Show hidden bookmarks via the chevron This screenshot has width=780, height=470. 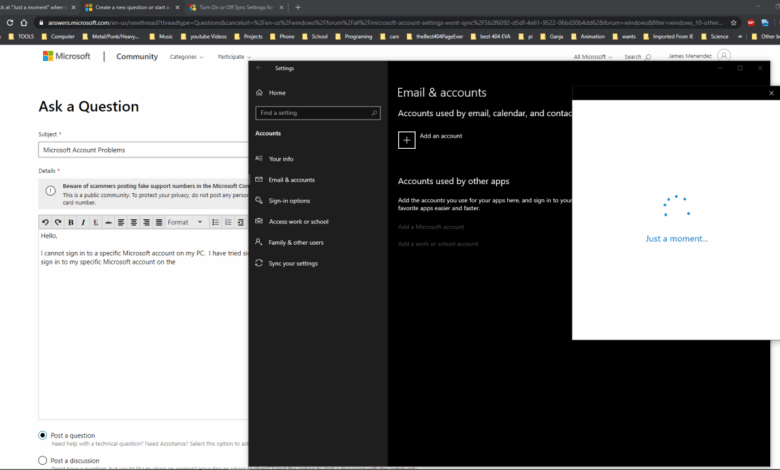(x=740, y=36)
